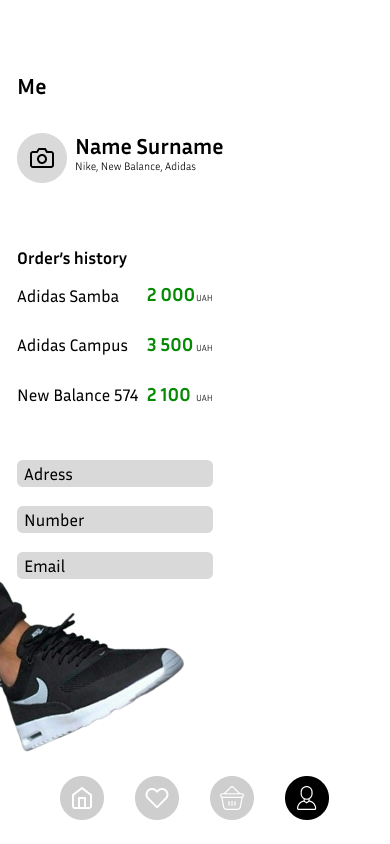This screenshot has width=390, height=844.
Task: Click the 2 100 UAH price
Action: [x=180, y=395]
